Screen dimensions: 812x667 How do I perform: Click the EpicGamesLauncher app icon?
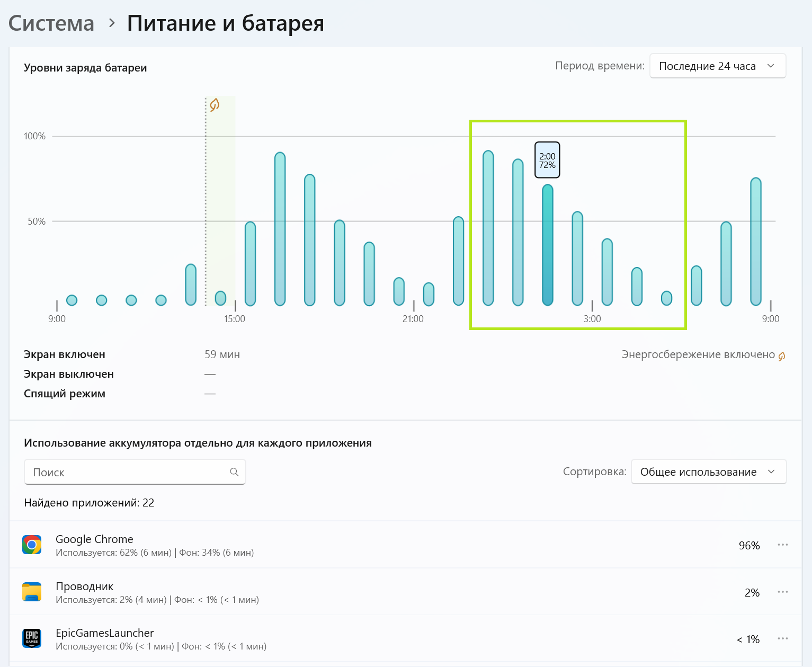(x=32, y=638)
